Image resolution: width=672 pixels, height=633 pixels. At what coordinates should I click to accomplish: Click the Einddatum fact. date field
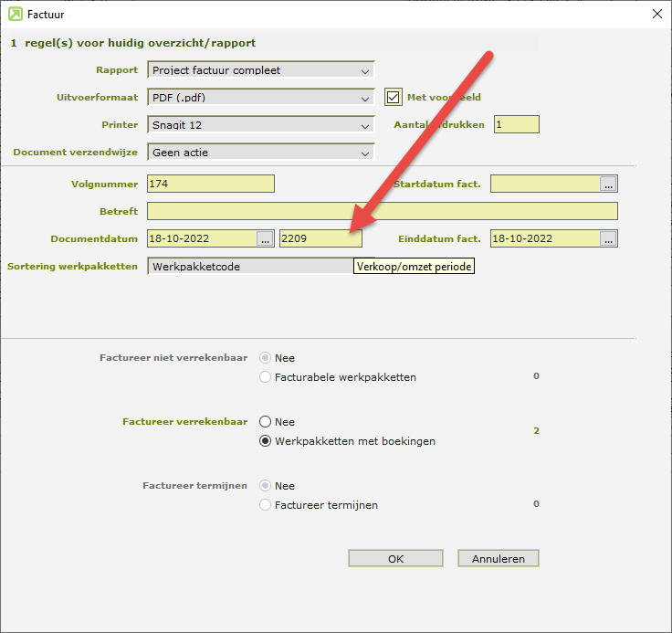point(544,238)
